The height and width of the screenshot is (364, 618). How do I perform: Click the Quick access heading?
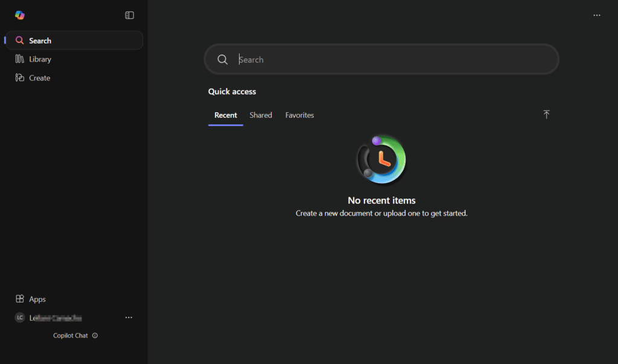(232, 92)
